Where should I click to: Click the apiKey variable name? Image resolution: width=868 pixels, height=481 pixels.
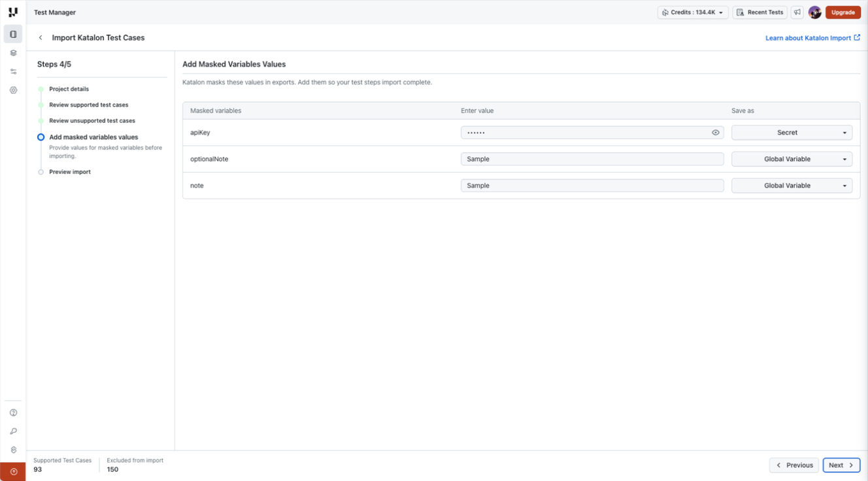click(x=200, y=133)
